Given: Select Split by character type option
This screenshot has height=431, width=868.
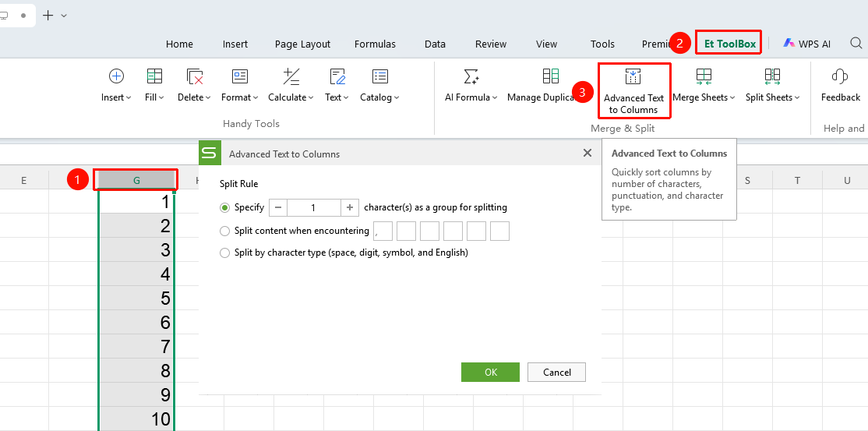Looking at the screenshot, I should pos(224,253).
